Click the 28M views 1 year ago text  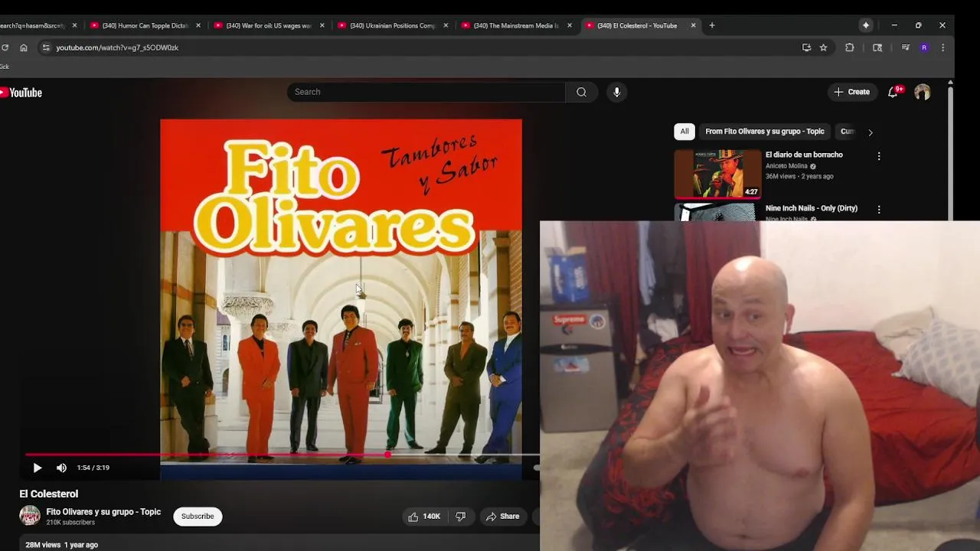pyautogui.click(x=62, y=545)
